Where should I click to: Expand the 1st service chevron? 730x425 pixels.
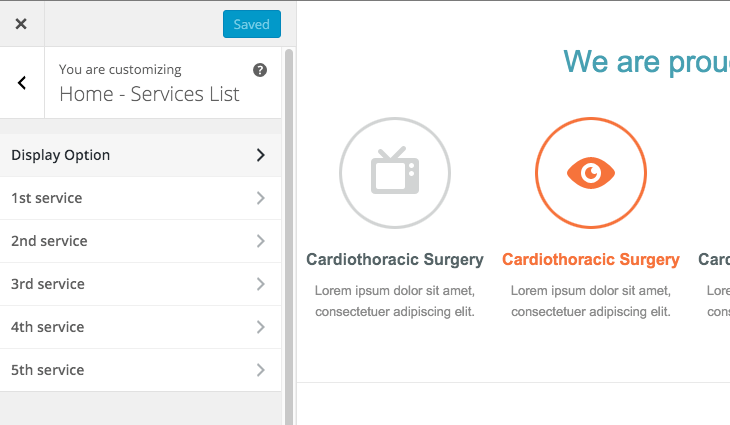260,198
